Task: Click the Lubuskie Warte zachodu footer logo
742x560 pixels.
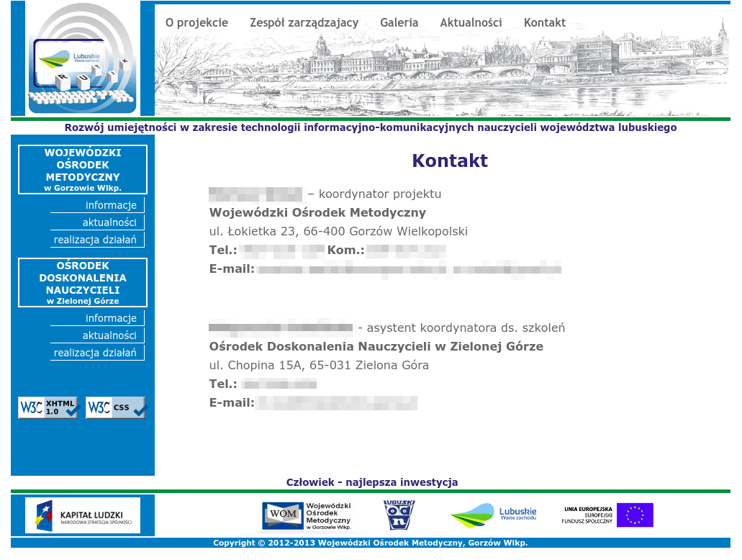Action: pos(494,515)
